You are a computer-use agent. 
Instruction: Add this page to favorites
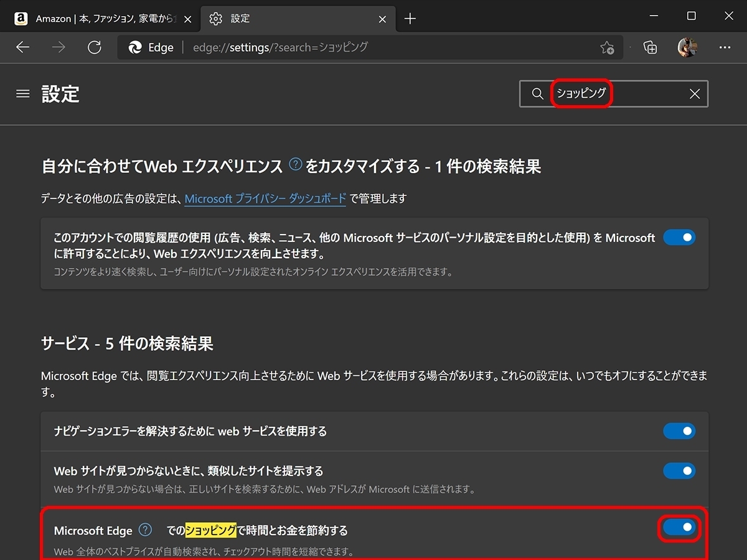click(607, 47)
